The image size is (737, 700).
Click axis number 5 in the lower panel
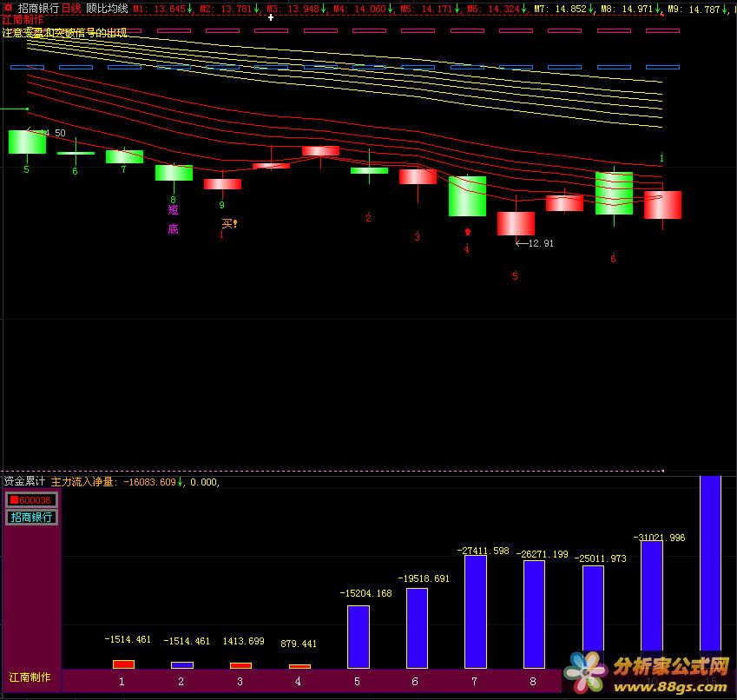358,682
